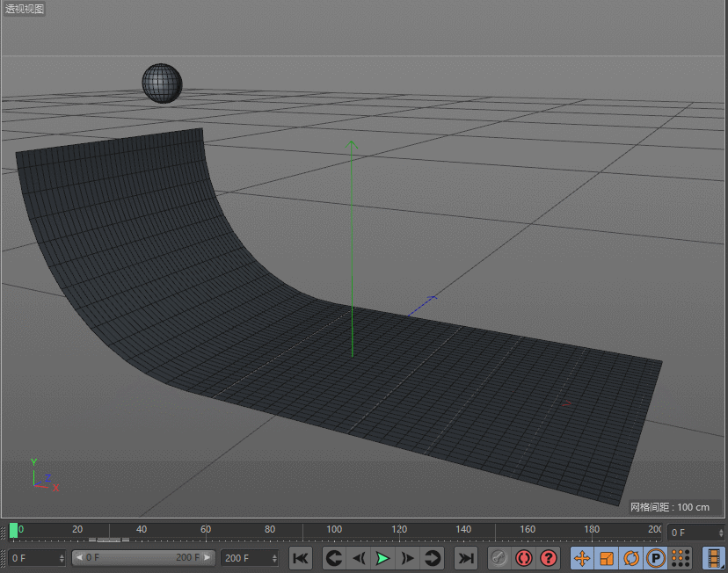Jump to the end of the animation
The image size is (728, 573).
click(466, 558)
